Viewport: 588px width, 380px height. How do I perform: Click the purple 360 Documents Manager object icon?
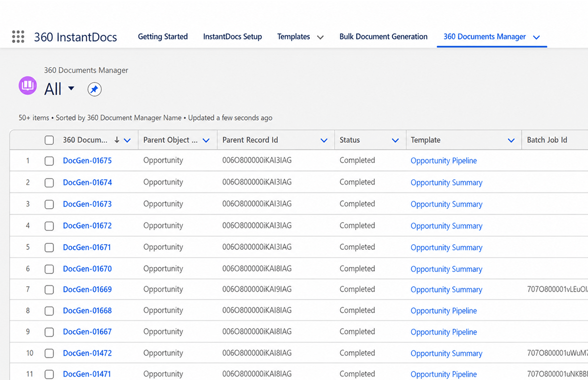pos(28,85)
